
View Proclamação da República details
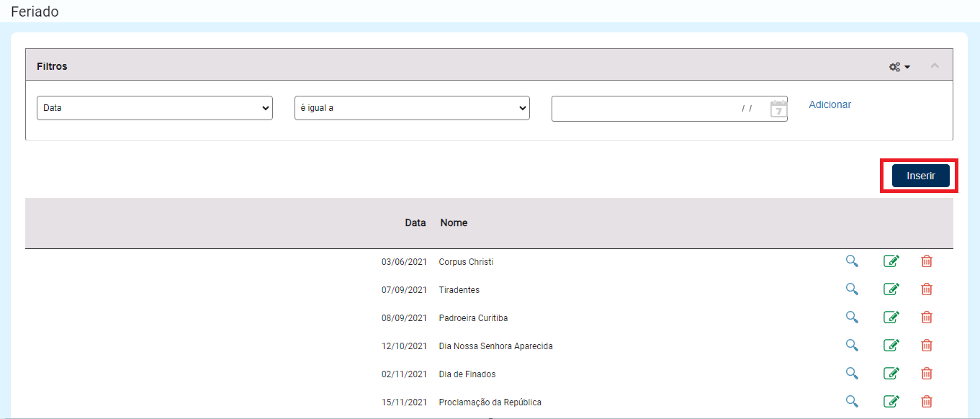click(852, 402)
